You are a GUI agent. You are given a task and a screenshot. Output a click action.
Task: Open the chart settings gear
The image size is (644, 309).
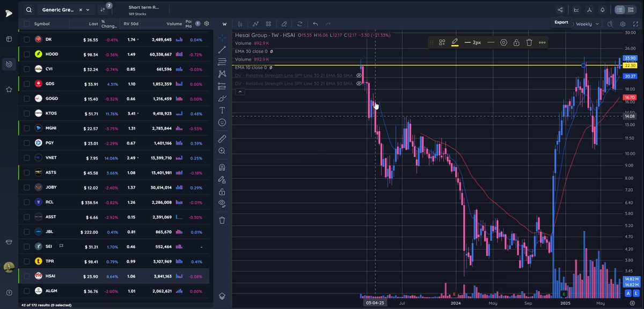tap(623, 24)
